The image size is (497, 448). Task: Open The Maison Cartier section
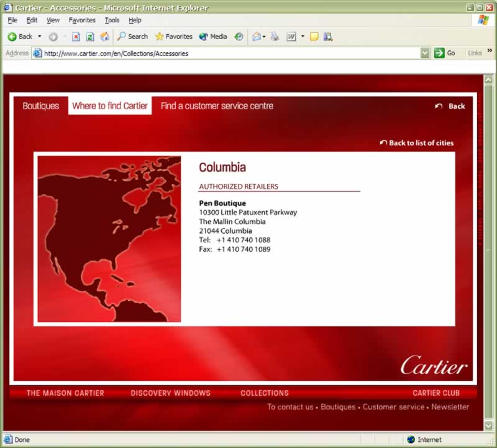(x=65, y=393)
